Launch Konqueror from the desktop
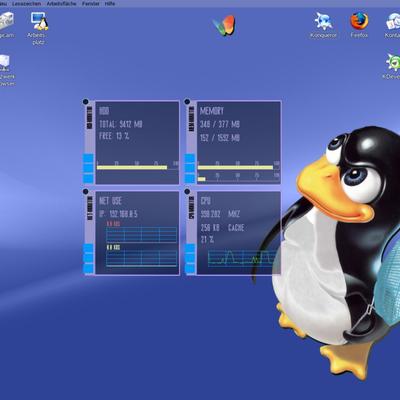 pos(323,25)
